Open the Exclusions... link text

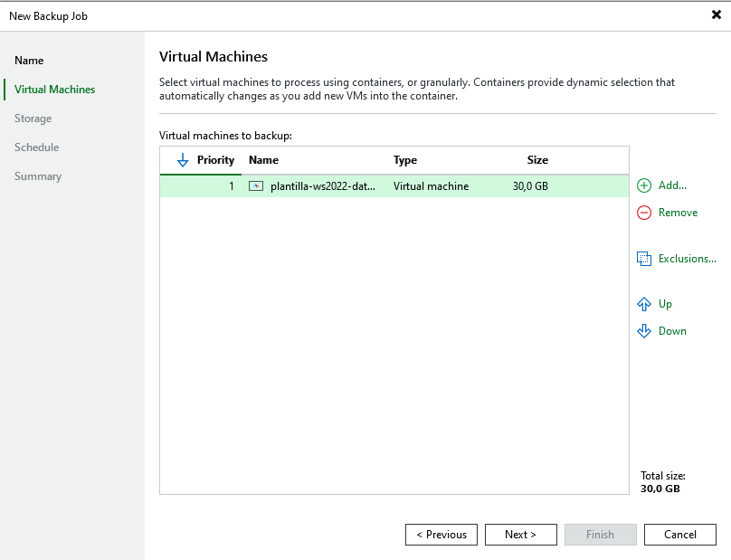(688, 259)
